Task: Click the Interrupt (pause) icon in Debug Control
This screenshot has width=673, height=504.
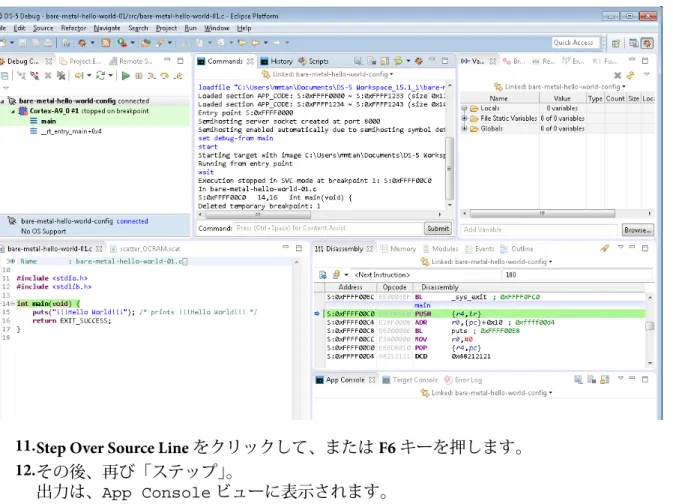Action: click(139, 76)
